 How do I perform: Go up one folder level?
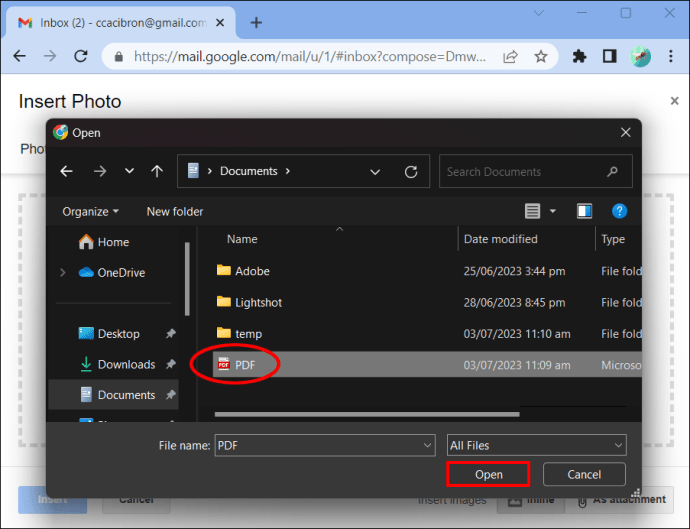[157, 171]
